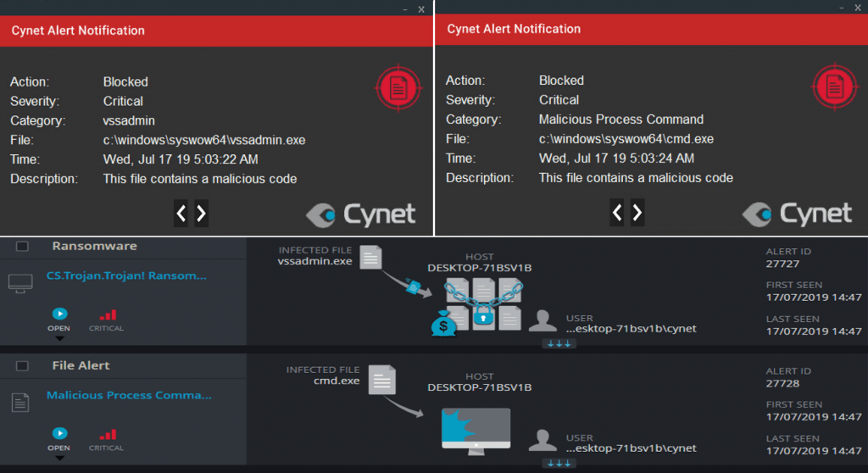Click the user avatar icon in Ransomware row
This screenshot has height=473, width=868.
[x=542, y=321]
